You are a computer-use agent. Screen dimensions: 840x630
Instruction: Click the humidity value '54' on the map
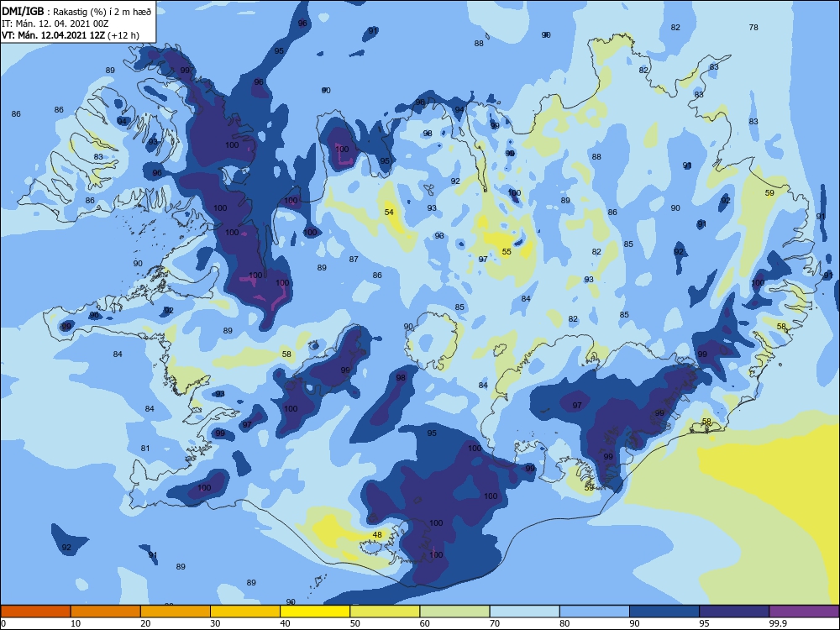coord(389,213)
